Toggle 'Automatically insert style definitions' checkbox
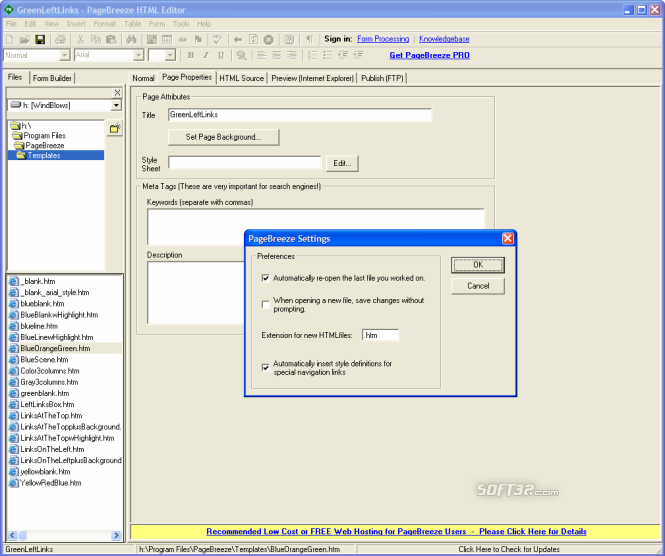The image size is (665, 556). [265, 368]
